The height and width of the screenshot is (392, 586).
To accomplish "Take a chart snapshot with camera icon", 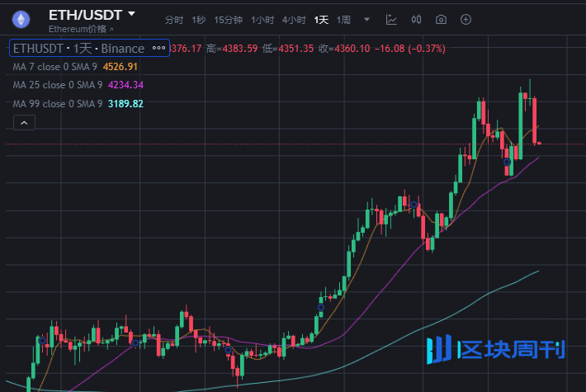I will [441, 20].
